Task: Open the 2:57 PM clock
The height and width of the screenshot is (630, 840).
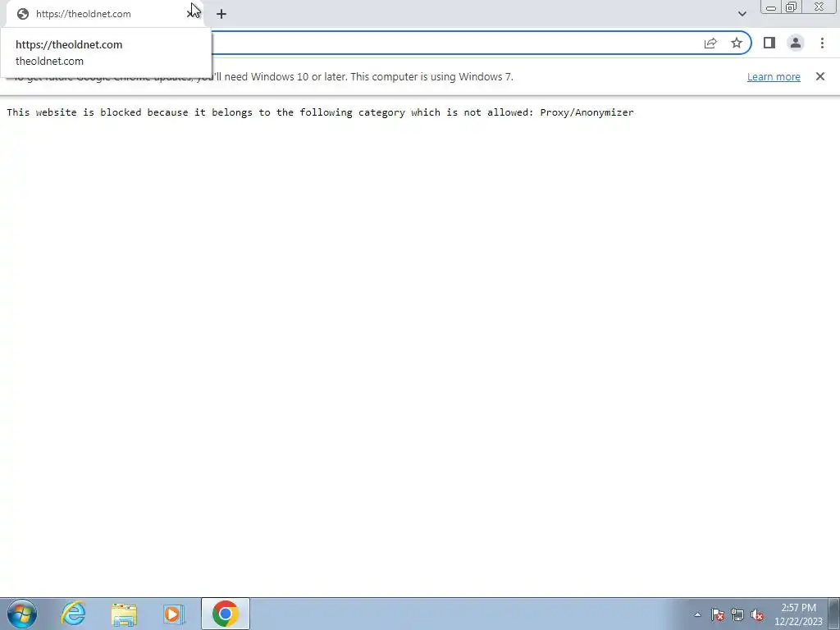Action: tap(798, 614)
